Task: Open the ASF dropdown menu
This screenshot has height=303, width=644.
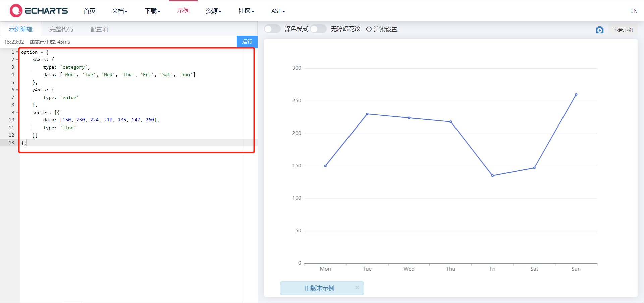Action: click(x=278, y=11)
